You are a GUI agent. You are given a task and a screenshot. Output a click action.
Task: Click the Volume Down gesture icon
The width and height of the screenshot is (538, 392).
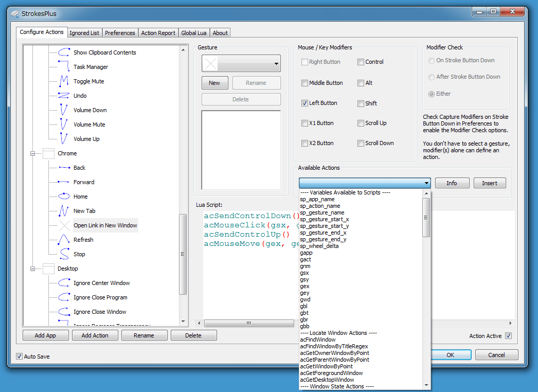64,110
